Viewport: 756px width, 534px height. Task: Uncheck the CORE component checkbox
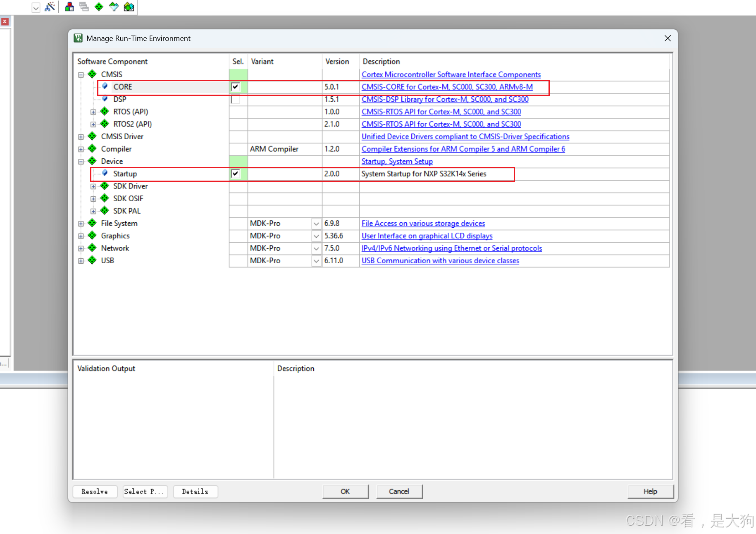[236, 87]
